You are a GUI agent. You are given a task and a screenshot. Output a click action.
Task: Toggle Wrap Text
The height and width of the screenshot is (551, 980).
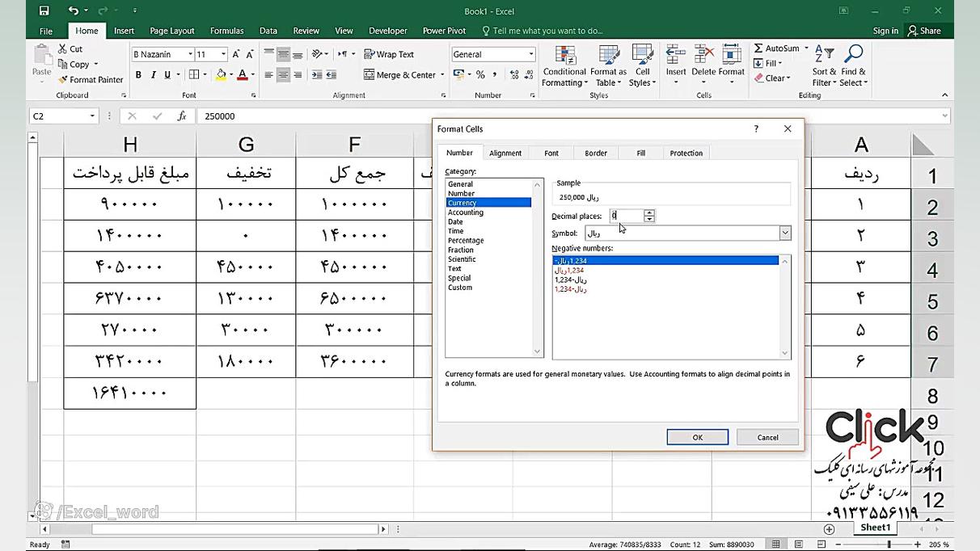pos(388,54)
